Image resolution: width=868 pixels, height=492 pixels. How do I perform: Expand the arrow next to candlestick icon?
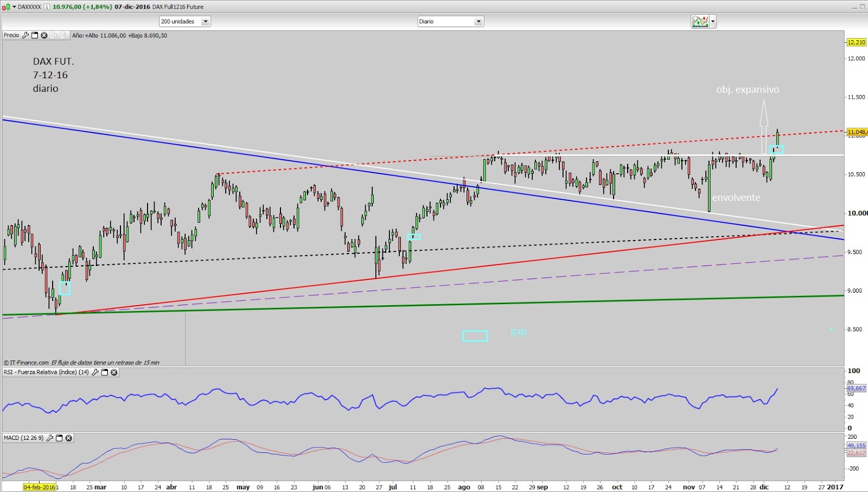[x=14, y=7]
